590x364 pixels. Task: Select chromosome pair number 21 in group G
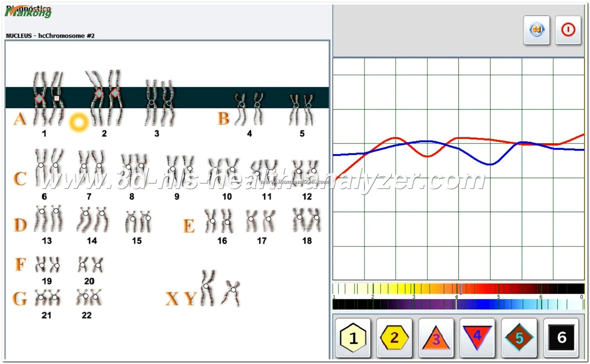[x=48, y=298]
